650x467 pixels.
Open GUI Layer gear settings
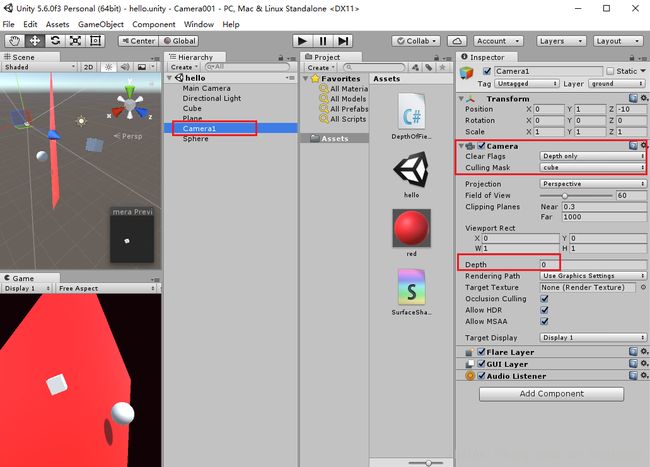tap(644, 363)
